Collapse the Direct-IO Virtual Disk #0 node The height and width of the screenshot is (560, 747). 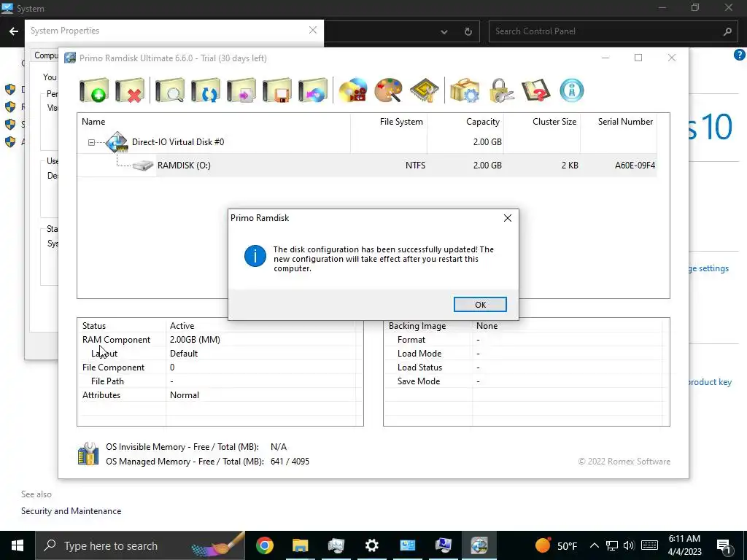pos(91,142)
